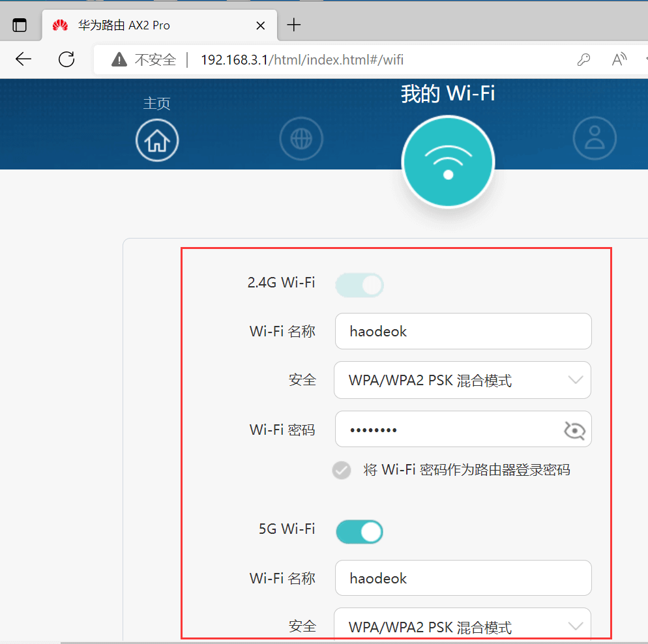
Task: Turn off the 5G Wi-Fi switch
Action: [359, 532]
